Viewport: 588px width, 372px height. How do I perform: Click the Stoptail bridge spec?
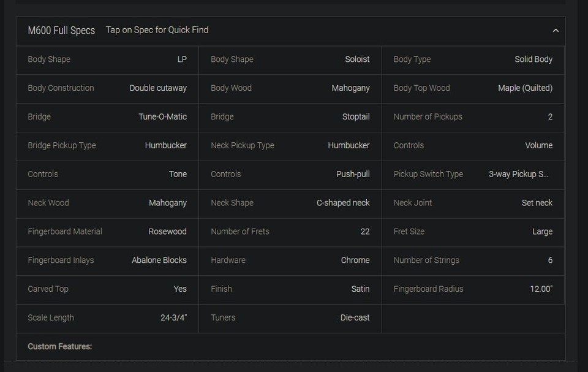(290, 117)
